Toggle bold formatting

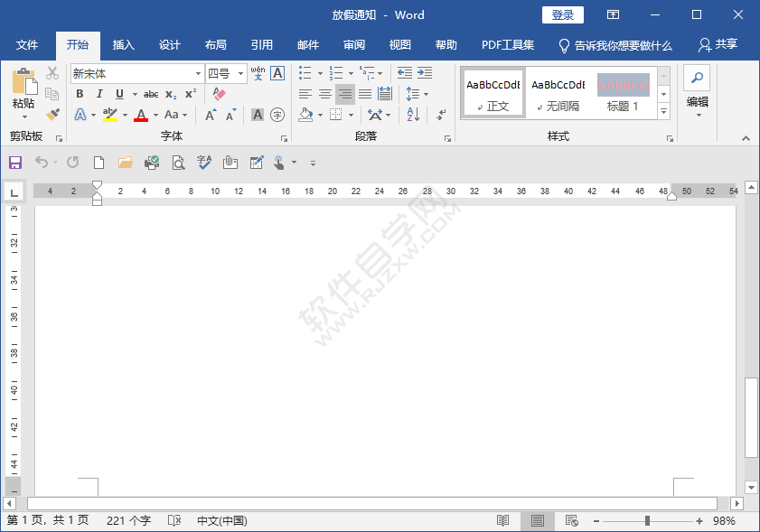pos(80,93)
